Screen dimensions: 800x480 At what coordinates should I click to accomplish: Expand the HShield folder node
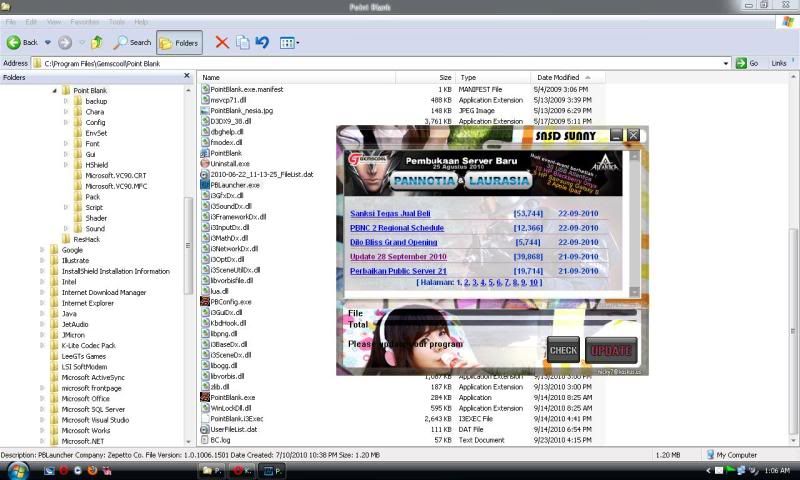(x=66, y=165)
